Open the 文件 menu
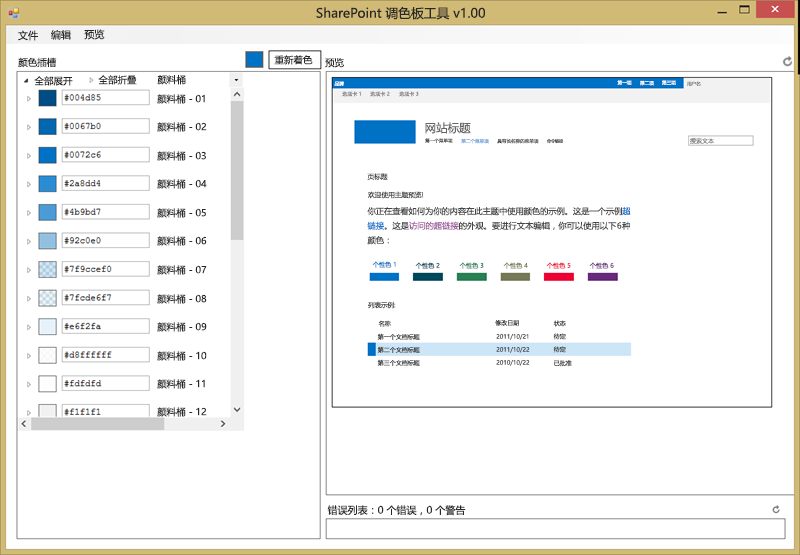 tap(28, 35)
